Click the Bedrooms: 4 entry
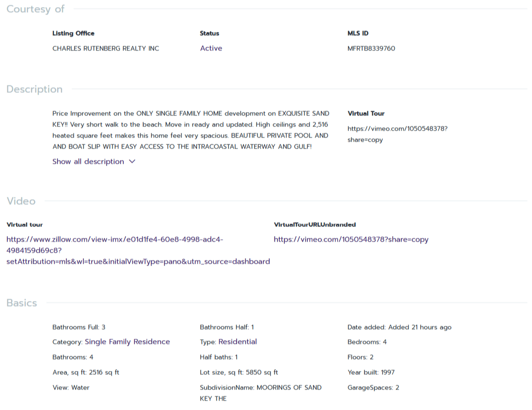This screenshot has height=410, width=532. (367, 342)
